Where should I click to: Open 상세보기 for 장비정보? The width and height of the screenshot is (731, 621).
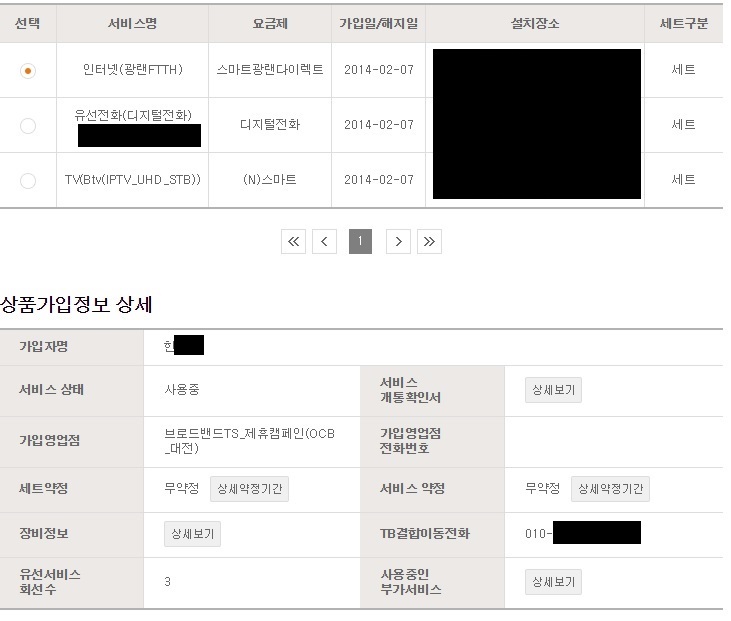click(x=192, y=534)
